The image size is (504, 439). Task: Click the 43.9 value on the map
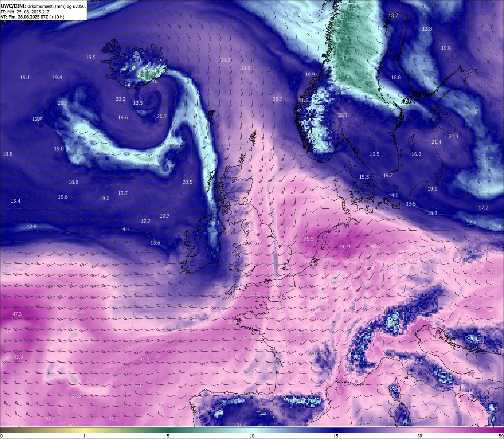(x=19, y=357)
